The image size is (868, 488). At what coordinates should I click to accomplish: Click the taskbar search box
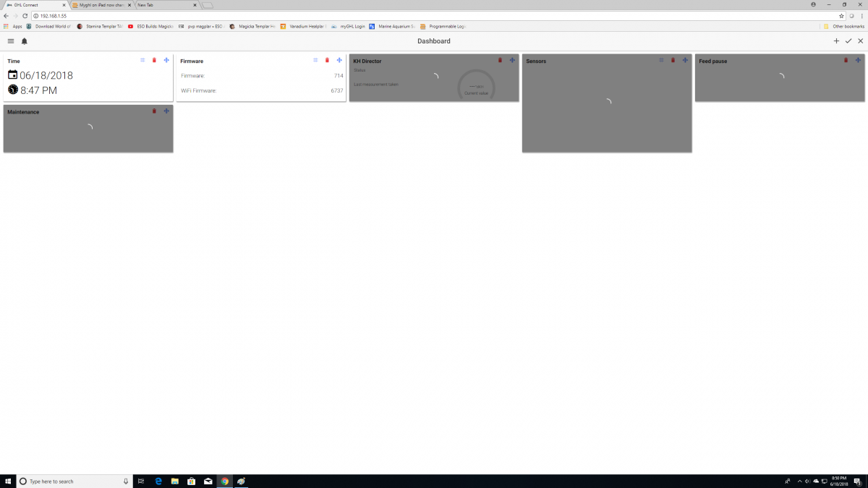point(74,481)
